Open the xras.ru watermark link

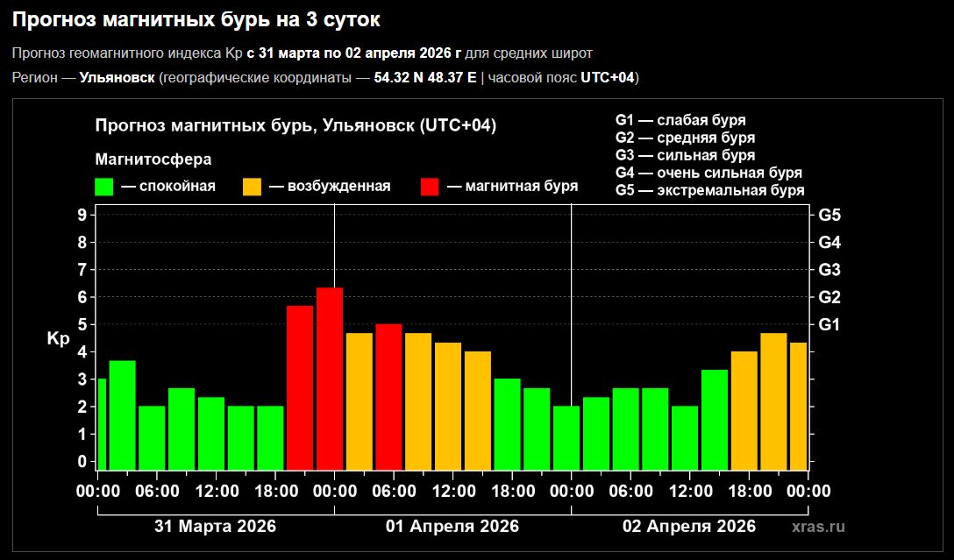tap(817, 527)
